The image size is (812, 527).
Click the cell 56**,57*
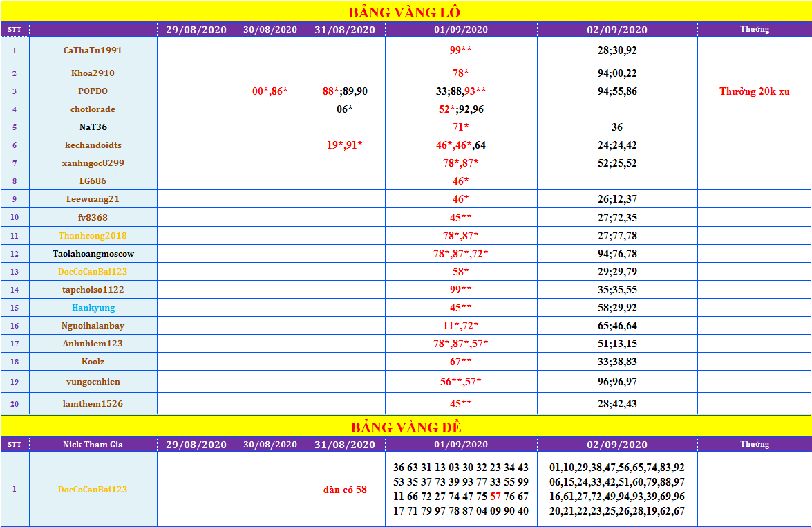(461, 382)
